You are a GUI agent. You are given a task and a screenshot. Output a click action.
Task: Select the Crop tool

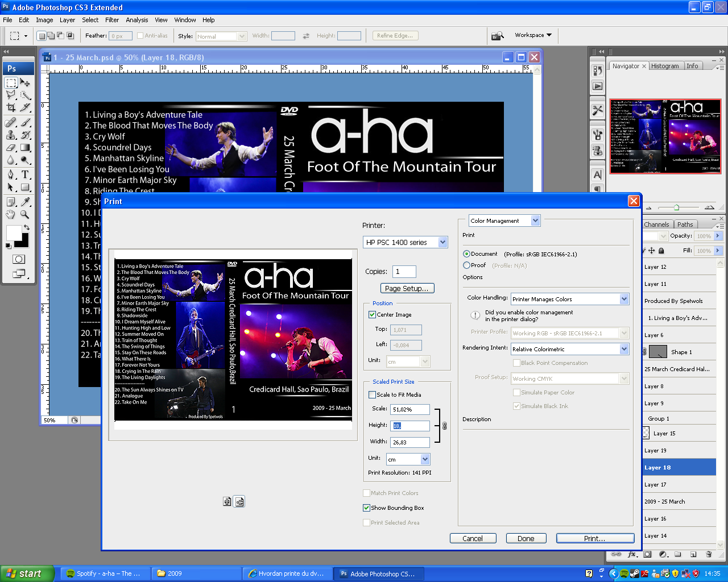coord(11,107)
